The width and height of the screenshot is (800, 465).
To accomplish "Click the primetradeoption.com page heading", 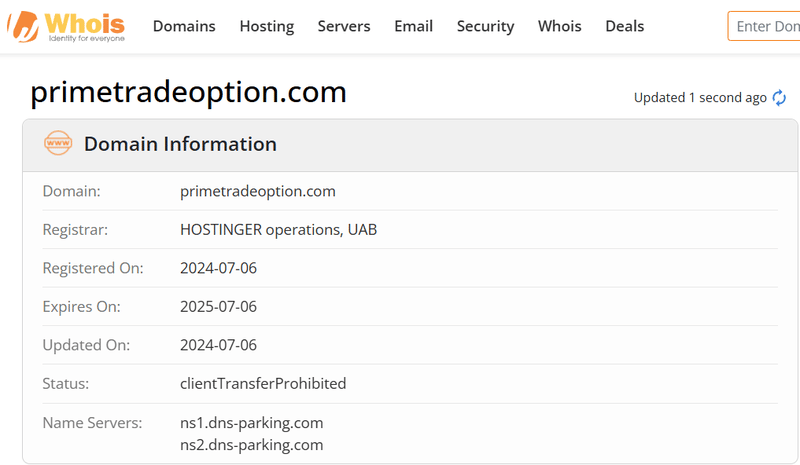I will (x=188, y=92).
